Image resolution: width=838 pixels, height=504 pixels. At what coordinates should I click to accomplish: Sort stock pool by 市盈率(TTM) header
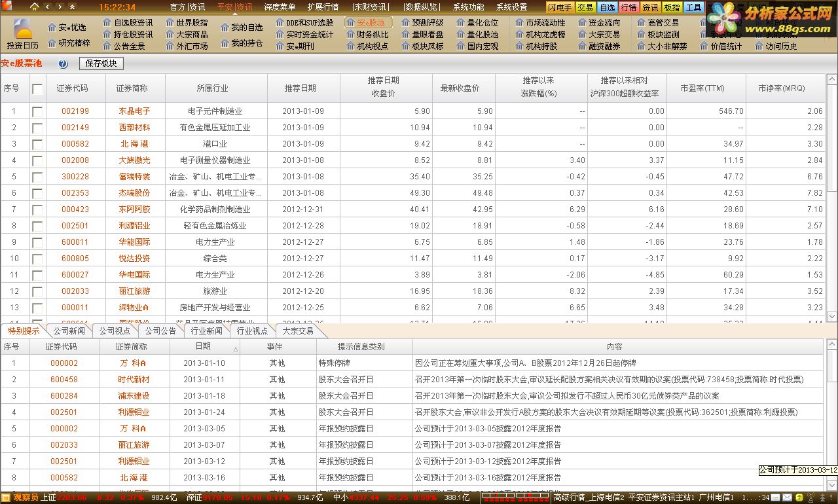(706, 88)
